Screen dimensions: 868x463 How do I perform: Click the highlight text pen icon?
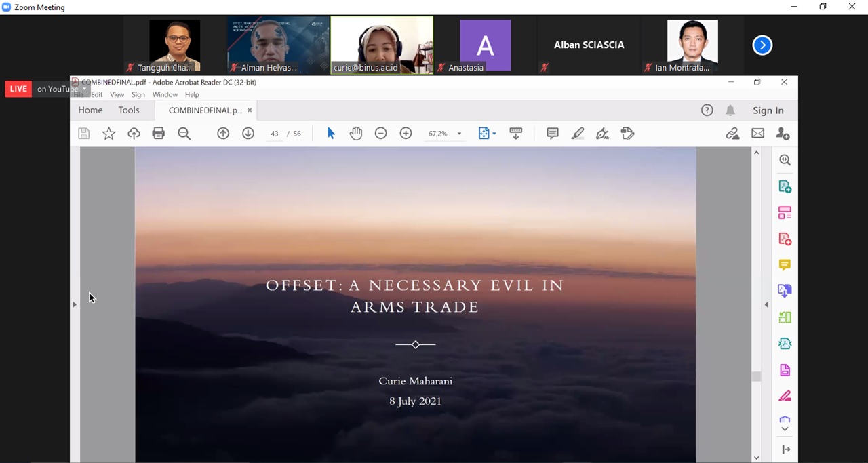tap(578, 134)
